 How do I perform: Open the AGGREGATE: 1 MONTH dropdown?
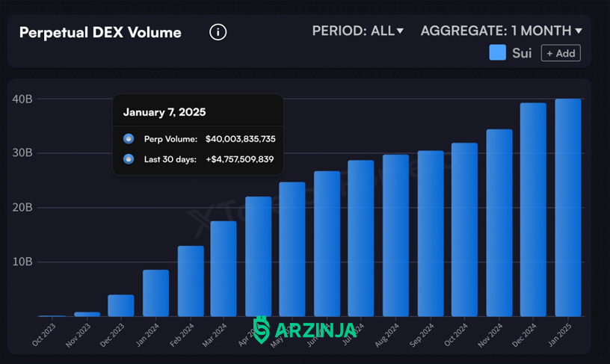pos(501,31)
